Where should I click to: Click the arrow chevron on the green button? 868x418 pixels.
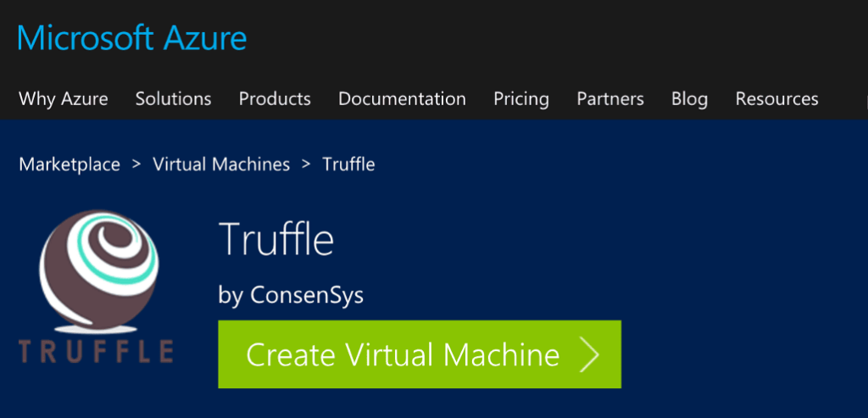click(x=589, y=354)
